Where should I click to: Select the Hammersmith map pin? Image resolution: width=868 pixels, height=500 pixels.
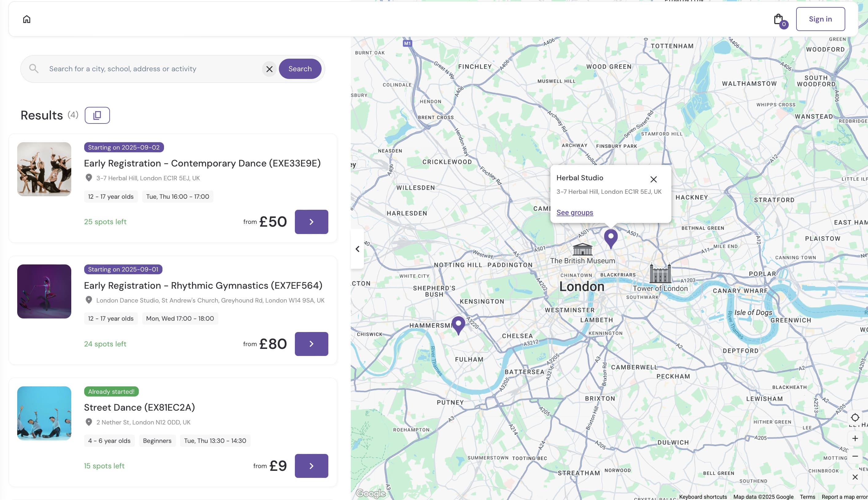point(458,325)
